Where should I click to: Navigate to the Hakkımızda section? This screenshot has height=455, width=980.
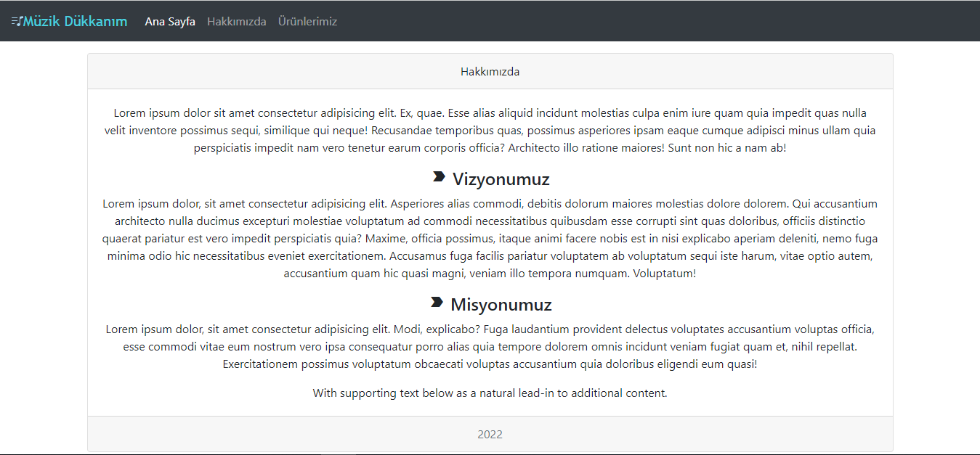click(237, 21)
